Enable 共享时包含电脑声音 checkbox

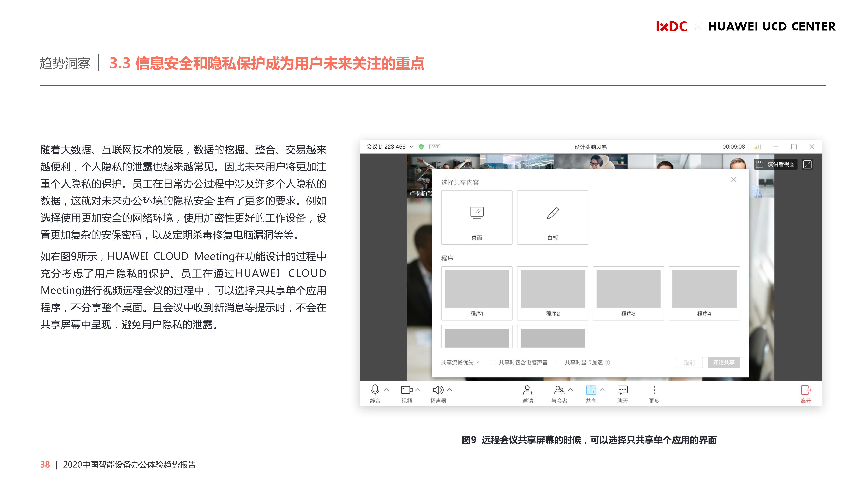492,362
